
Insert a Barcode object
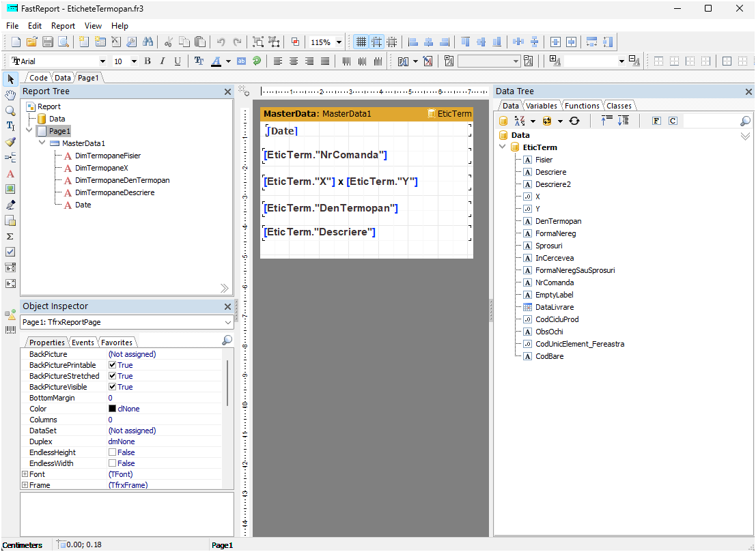click(10, 330)
